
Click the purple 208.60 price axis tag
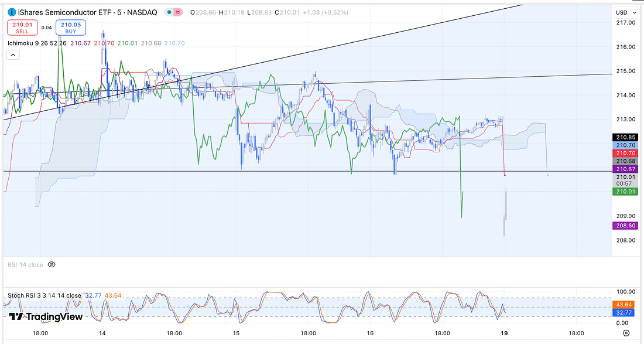[x=625, y=225]
